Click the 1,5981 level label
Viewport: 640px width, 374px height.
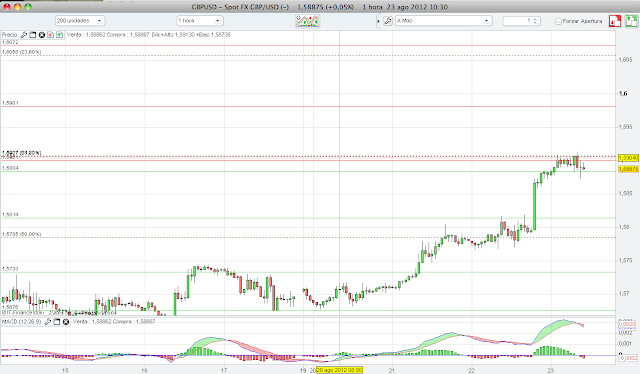[10, 103]
